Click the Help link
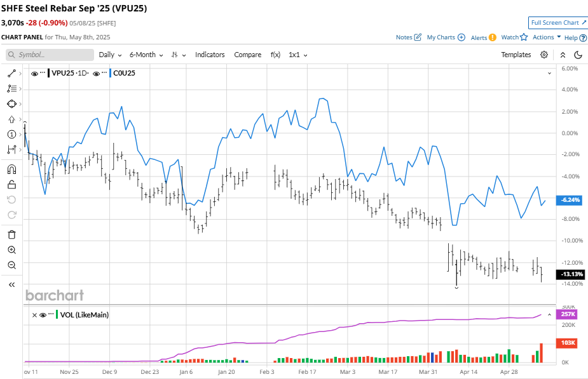Image resolution: width=588 pixels, height=379 pixels. [x=571, y=37]
